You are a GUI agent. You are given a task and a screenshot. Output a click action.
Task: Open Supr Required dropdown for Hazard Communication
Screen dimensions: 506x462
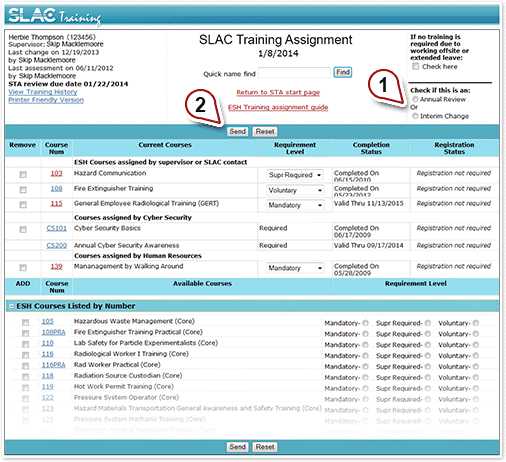[x=295, y=175]
